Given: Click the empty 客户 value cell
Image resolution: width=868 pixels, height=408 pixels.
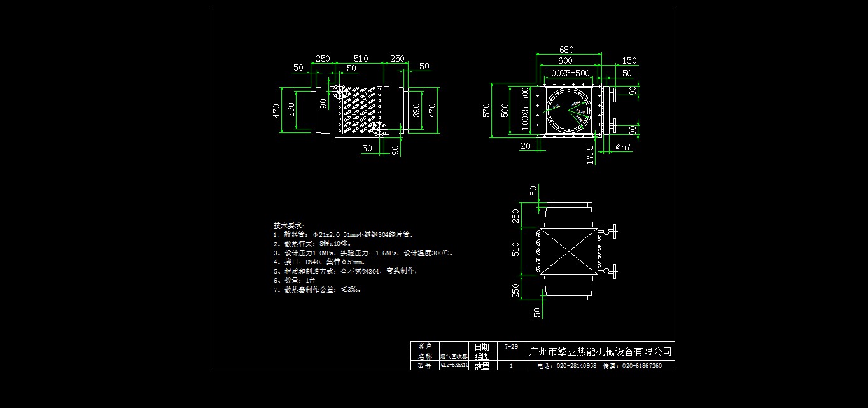Looking at the screenshot, I should [454, 346].
